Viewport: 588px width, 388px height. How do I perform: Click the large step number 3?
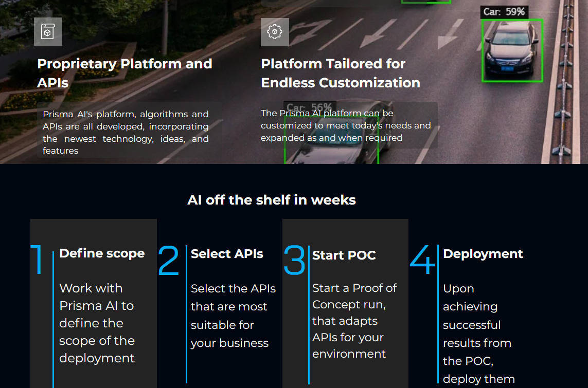pos(294,261)
